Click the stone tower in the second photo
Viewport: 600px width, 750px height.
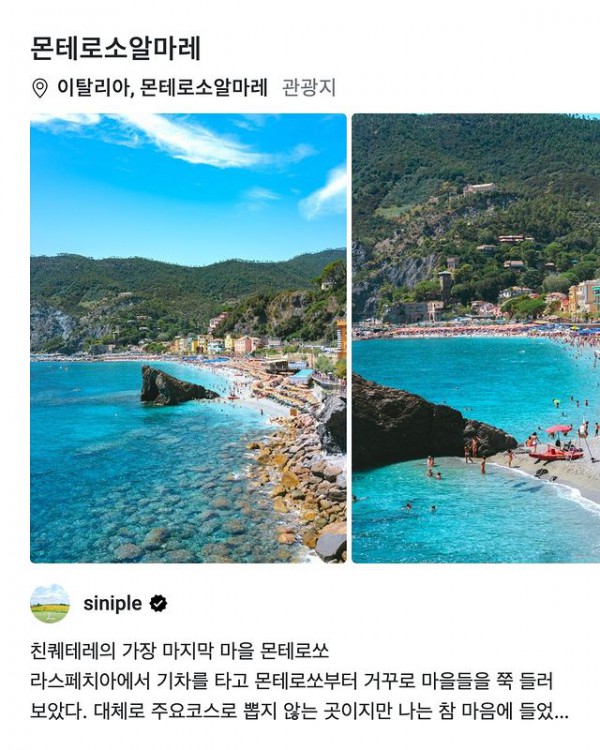445,286
